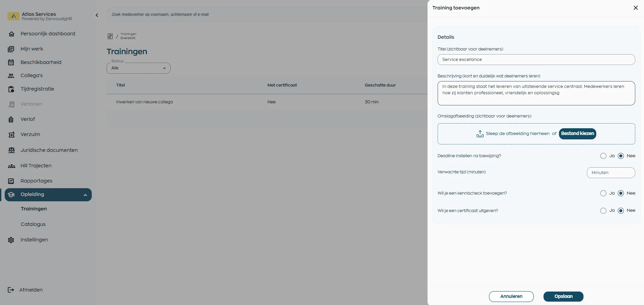Click the breadcrumb dashboard grid icon
Viewport: 644px width, 305px height.
(110, 36)
